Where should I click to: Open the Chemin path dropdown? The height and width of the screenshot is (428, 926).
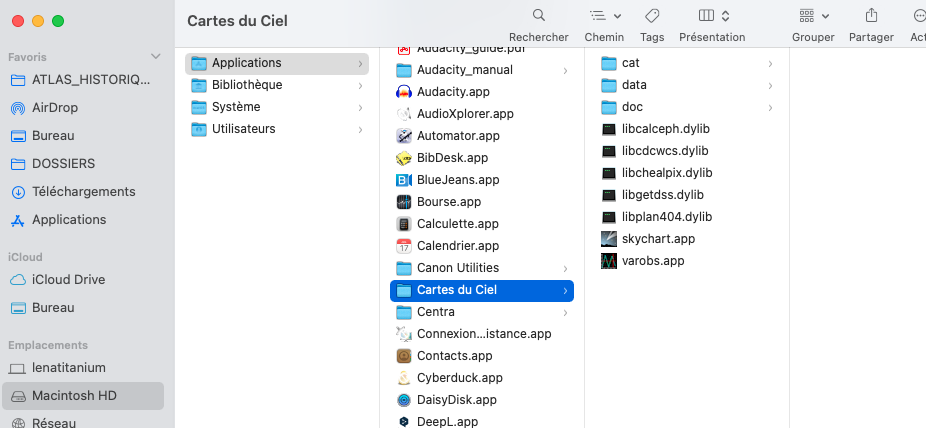604,16
